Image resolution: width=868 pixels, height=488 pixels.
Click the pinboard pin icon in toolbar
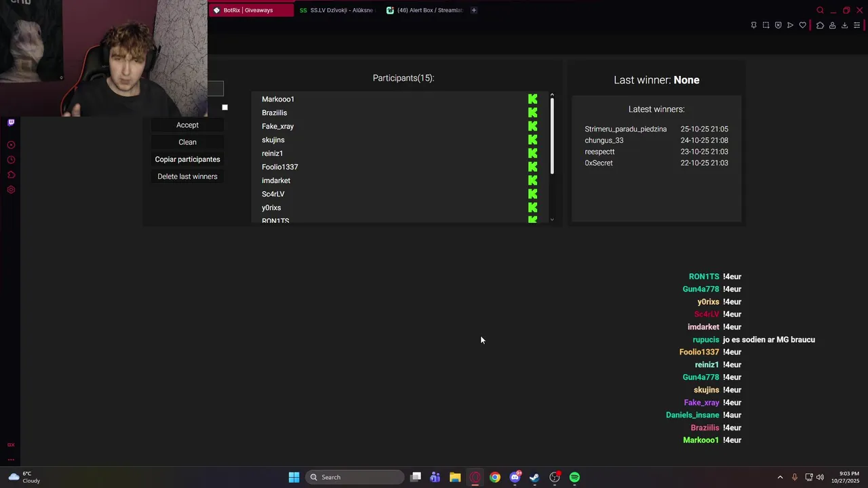(753, 25)
